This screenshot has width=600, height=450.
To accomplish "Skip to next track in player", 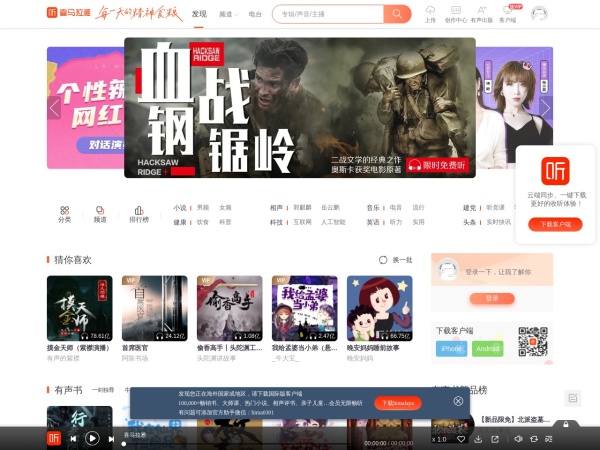I will 113,438.
